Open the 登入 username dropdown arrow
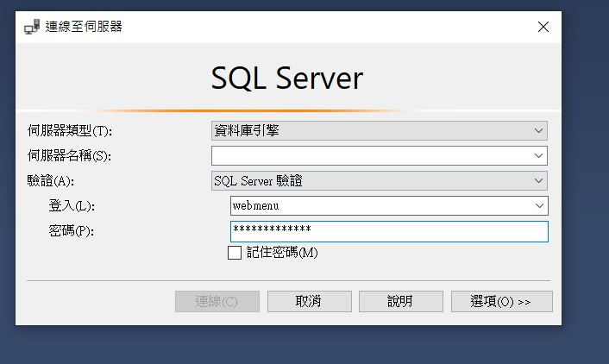The image size is (609, 364). point(539,205)
